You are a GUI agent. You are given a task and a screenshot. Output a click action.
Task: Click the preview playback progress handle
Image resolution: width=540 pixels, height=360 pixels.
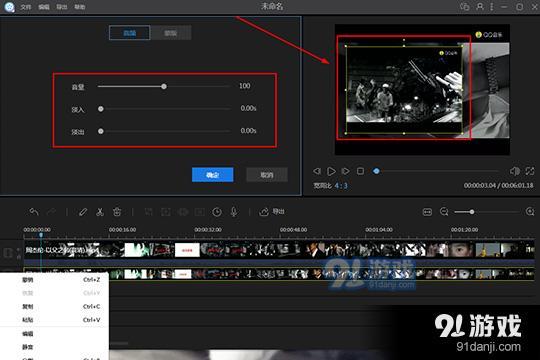376,171
